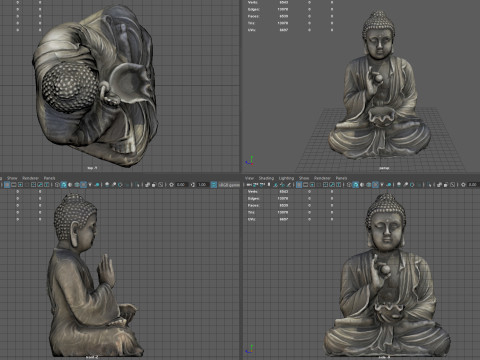Toggle X-ray mode in front view toolbar
The width and height of the screenshot is (480, 360).
coord(439,185)
